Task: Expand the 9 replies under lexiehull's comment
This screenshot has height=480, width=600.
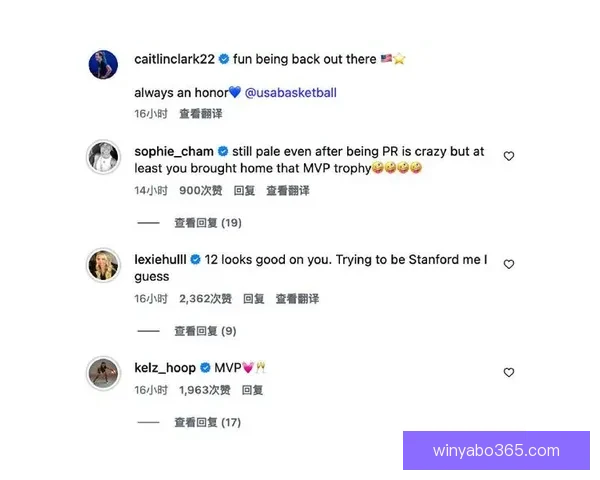Action: [205, 331]
